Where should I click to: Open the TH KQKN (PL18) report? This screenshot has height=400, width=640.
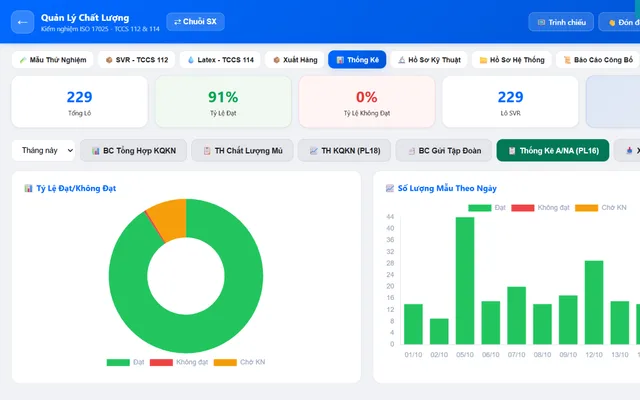pos(344,151)
